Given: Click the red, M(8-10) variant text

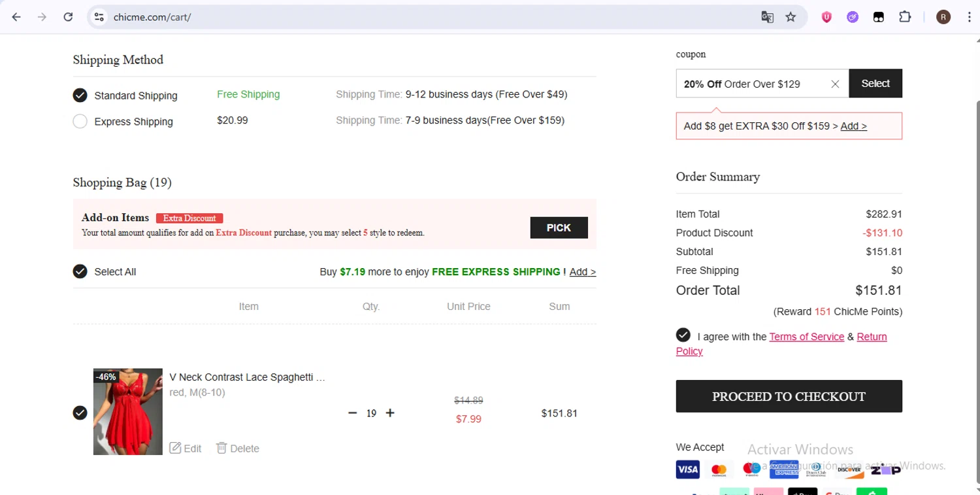Looking at the screenshot, I should pyautogui.click(x=197, y=393).
